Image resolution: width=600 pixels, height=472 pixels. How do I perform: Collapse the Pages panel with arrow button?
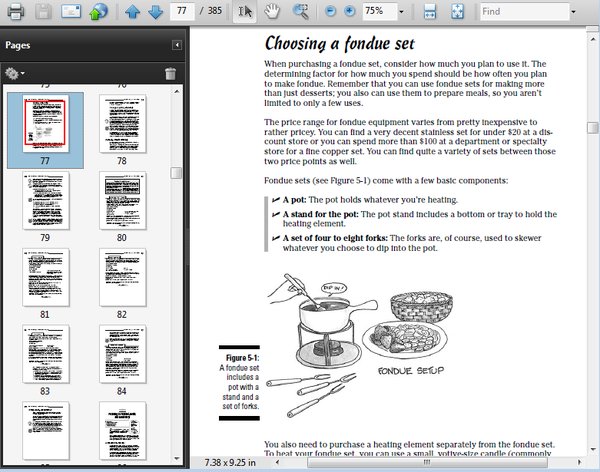[x=177, y=45]
